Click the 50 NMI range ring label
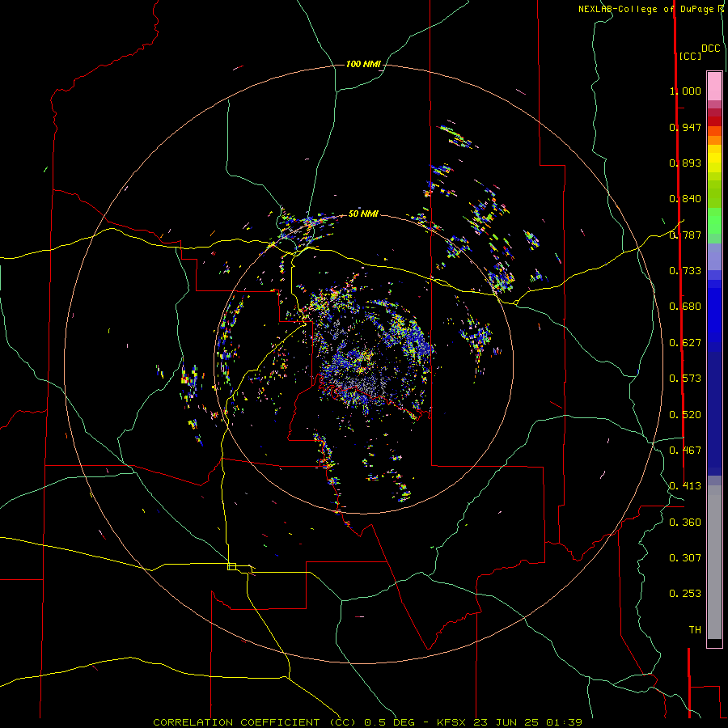Image resolution: width=728 pixels, height=728 pixels. (363, 214)
